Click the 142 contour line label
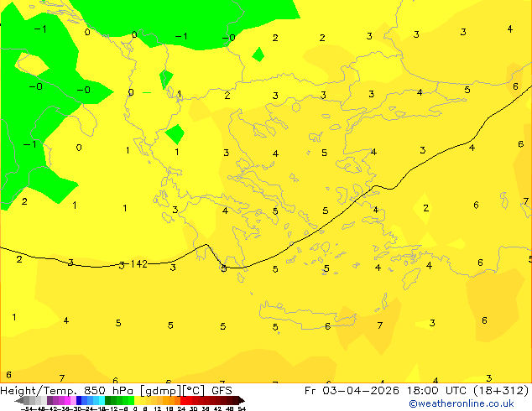The height and width of the screenshot is (411, 532). [138, 264]
